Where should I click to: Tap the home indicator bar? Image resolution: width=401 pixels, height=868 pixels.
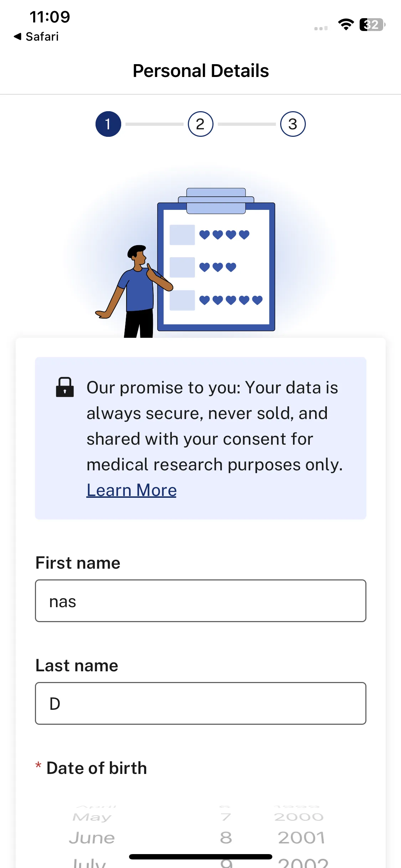tap(201, 857)
